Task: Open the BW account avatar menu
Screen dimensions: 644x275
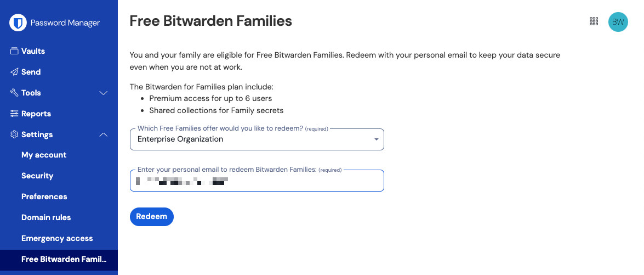Action: tap(618, 22)
